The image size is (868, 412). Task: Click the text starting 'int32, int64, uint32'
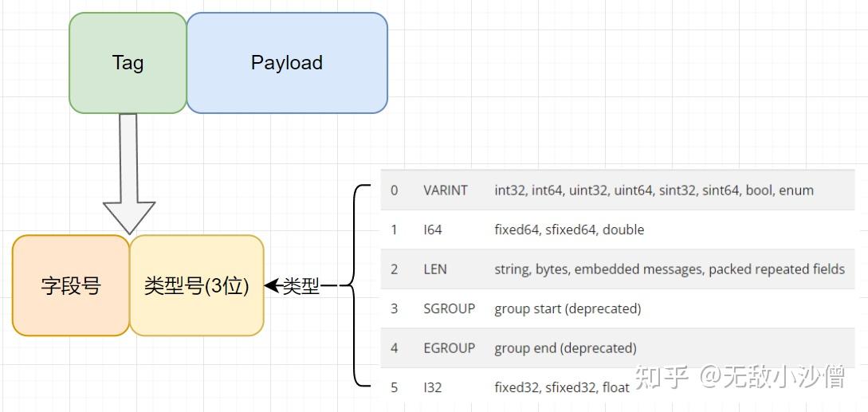click(x=654, y=190)
